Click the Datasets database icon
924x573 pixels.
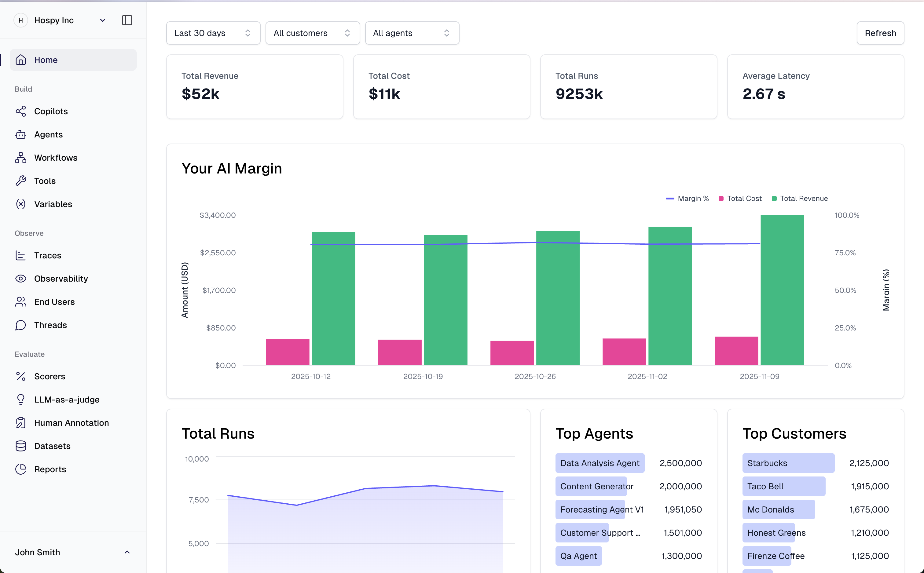click(21, 446)
